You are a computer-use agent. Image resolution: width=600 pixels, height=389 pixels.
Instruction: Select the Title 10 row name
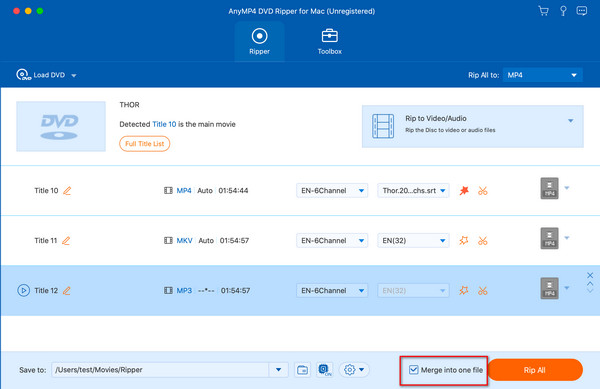coord(46,190)
